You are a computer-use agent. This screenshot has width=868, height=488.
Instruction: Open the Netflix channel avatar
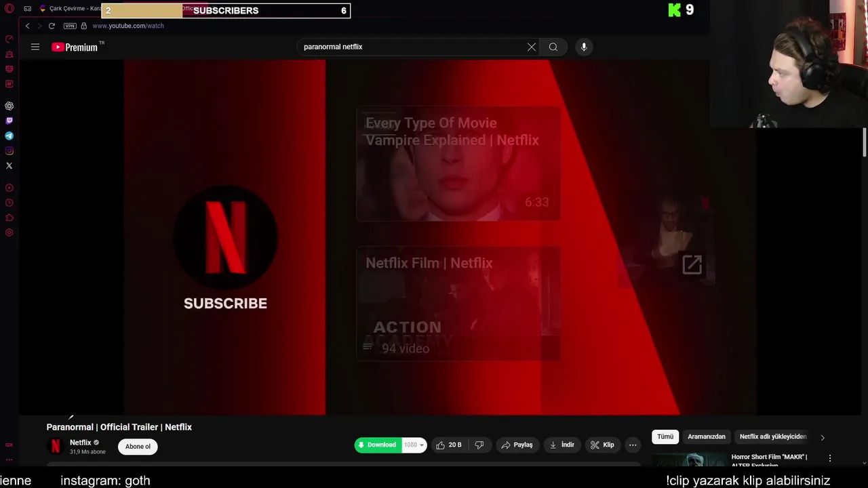click(56, 446)
